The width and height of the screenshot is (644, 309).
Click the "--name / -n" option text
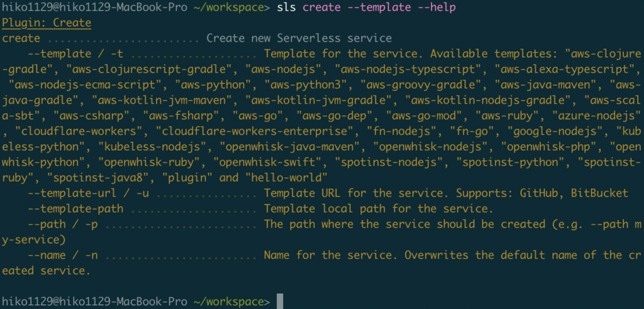(x=62, y=255)
